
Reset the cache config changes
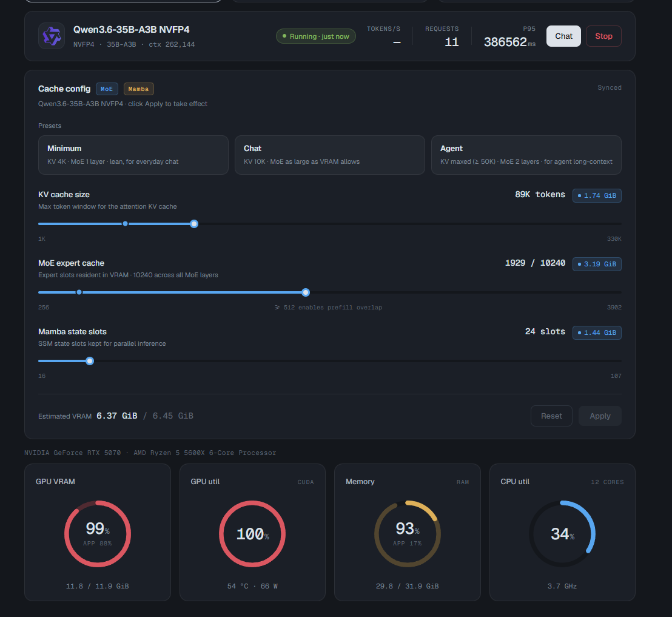551,416
